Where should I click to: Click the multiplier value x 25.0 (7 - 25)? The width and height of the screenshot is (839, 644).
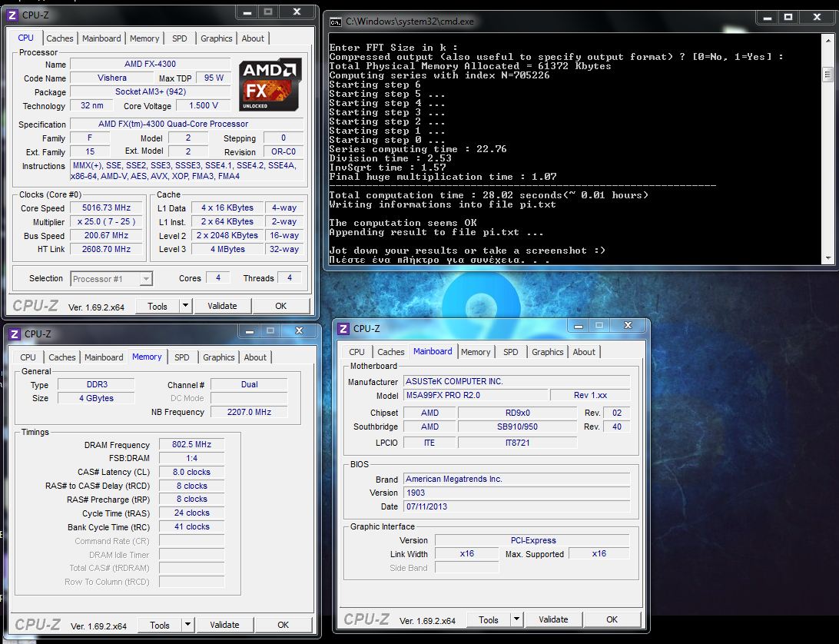(x=107, y=221)
